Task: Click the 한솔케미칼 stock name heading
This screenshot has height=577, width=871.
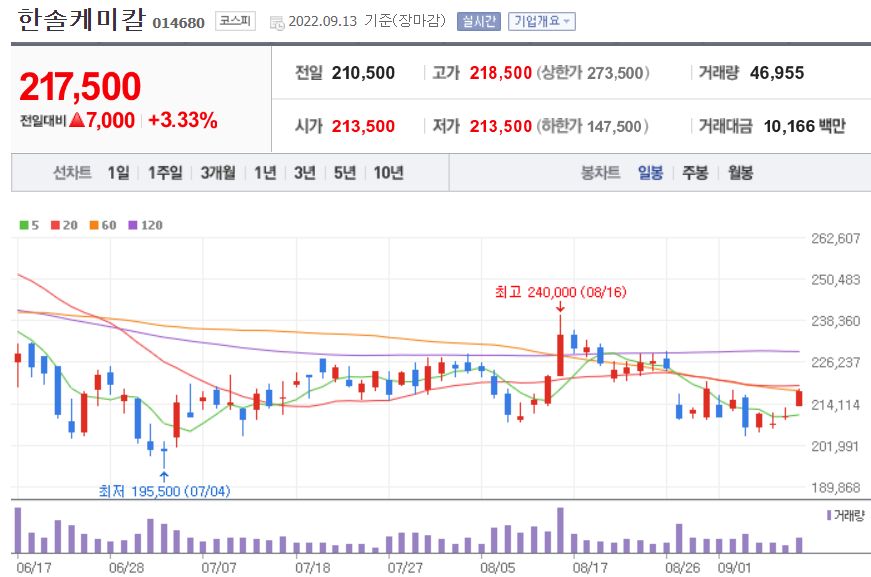Action: pos(81,20)
